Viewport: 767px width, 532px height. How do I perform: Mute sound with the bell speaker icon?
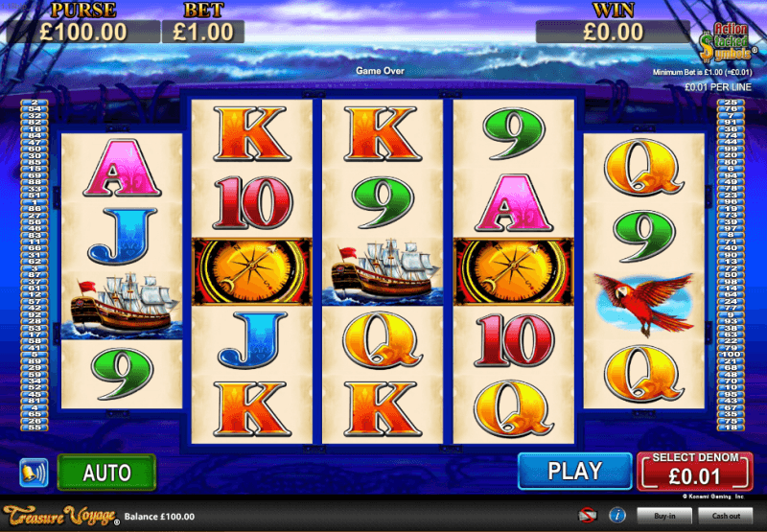tap(34, 473)
